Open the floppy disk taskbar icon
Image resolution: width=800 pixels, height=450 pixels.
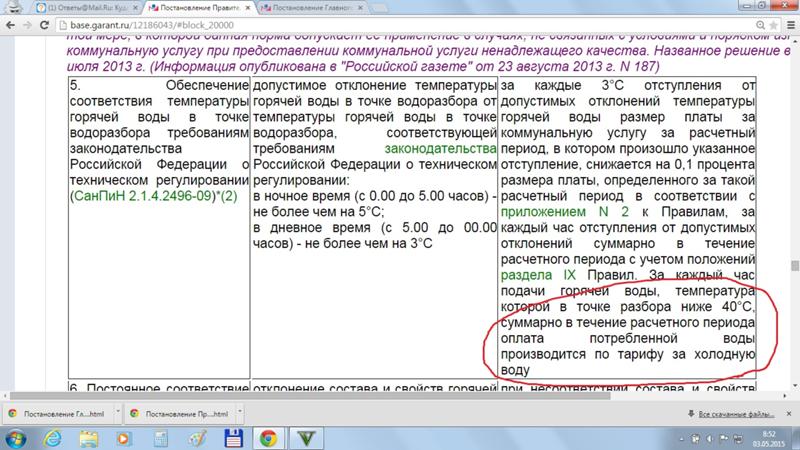(233, 439)
